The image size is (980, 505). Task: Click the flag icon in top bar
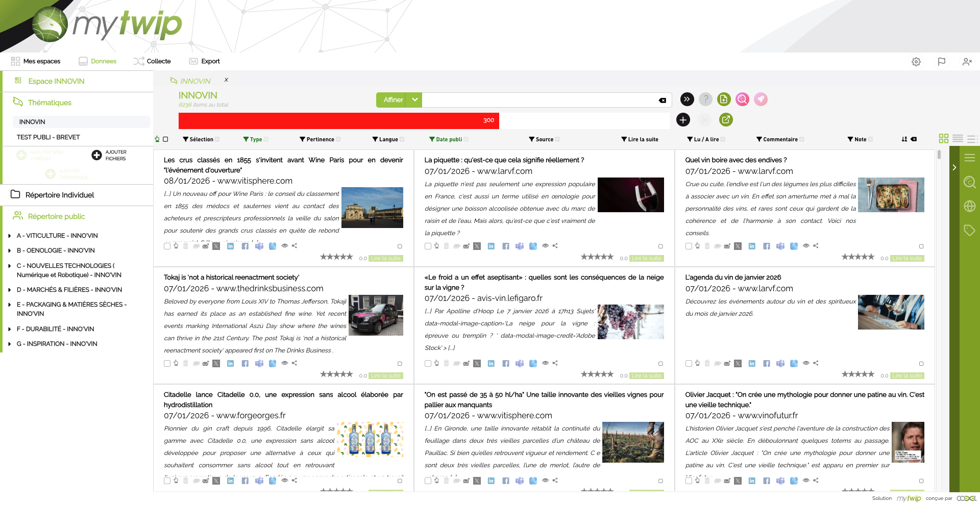click(942, 62)
